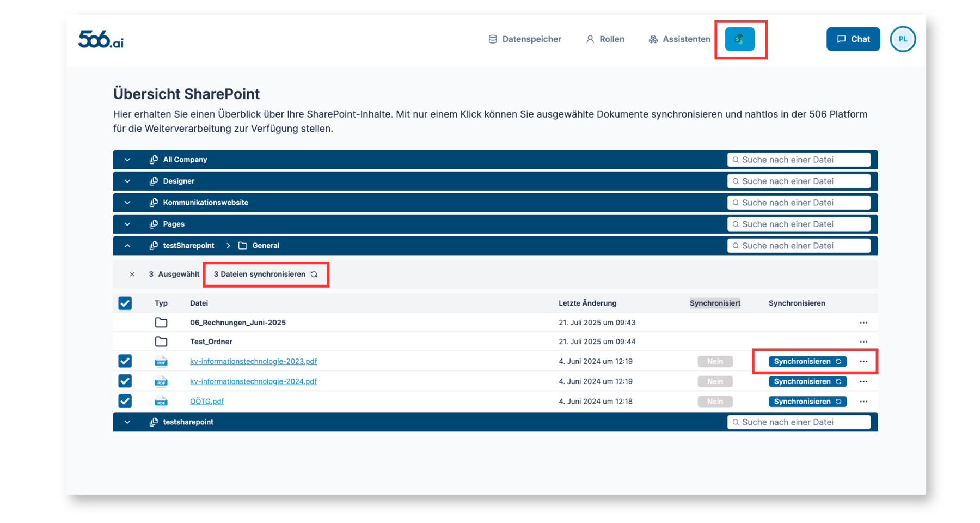Synchronize kv-informationstechnologie-2024.pdf
The height and width of the screenshot is (523, 980).
click(807, 381)
